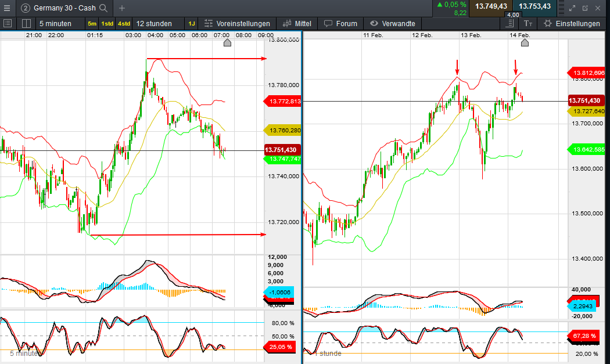Select the 1std timeframe shortcut
Image resolution: width=610 pixels, height=364 pixels.
coord(107,24)
